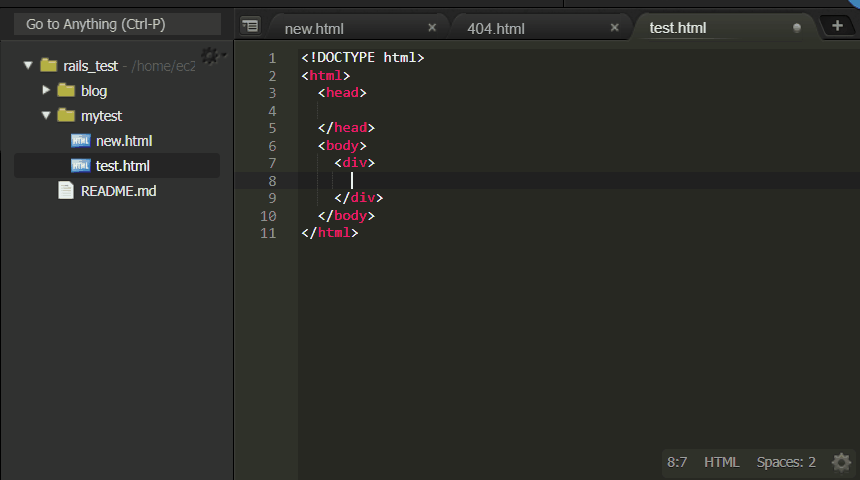This screenshot has height=480, width=860.
Task: Click line number 1 in gutter
Action: (272, 58)
